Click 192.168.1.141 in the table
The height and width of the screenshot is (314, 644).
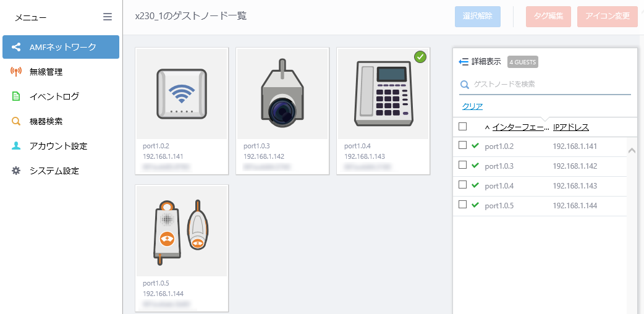(575, 146)
